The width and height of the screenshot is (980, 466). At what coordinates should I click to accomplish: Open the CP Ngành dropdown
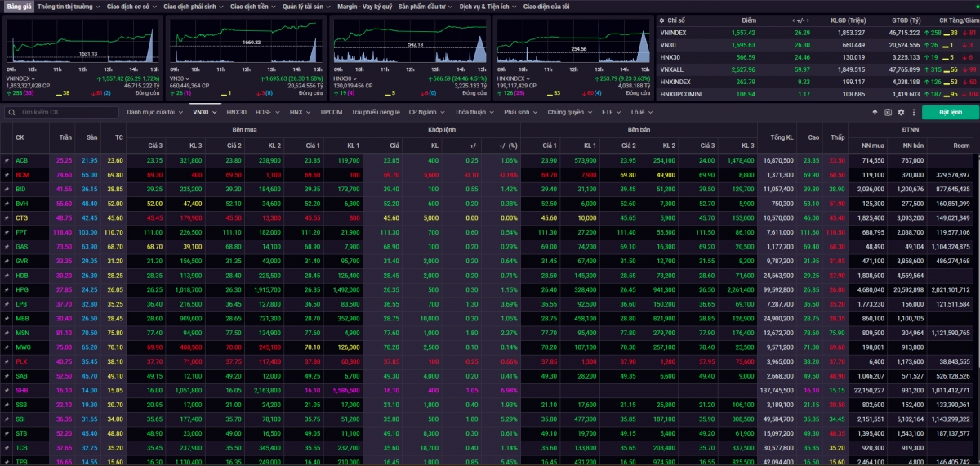[426, 112]
